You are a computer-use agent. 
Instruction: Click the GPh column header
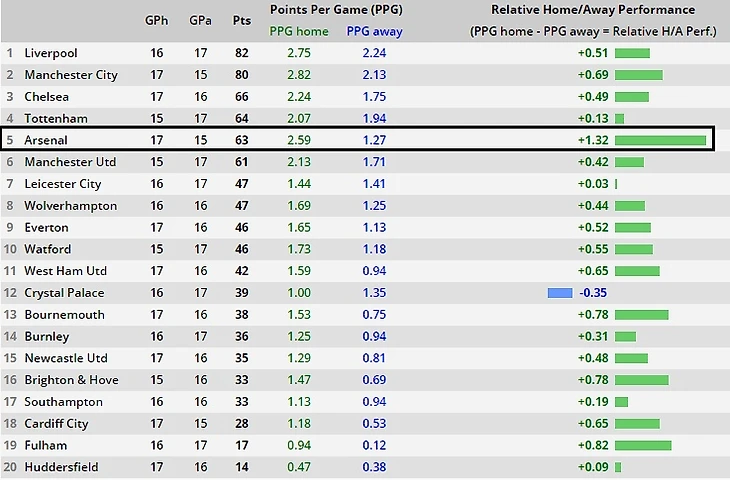[156, 20]
